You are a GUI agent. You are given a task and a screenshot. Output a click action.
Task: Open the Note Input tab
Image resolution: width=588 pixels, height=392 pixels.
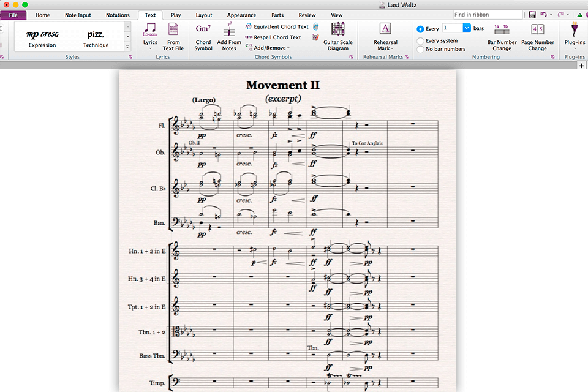(x=78, y=15)
